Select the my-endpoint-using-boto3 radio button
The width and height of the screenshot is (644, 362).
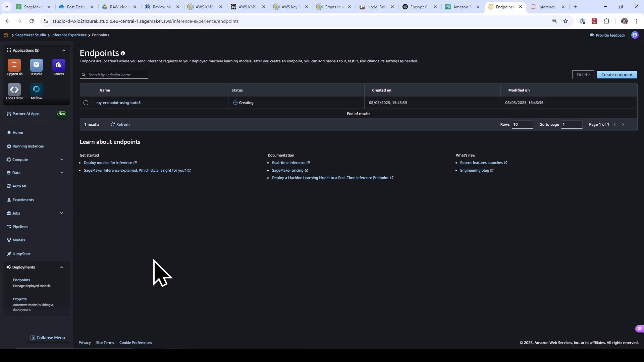86,103
